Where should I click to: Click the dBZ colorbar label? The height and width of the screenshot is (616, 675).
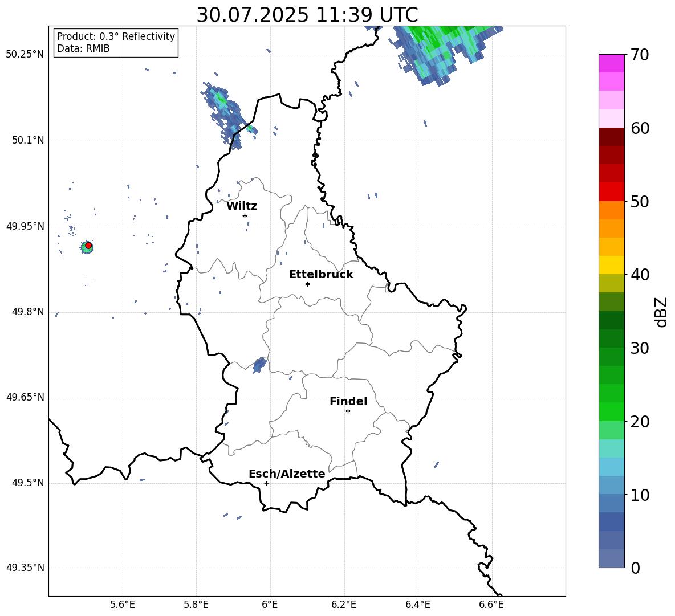point(661,312)
